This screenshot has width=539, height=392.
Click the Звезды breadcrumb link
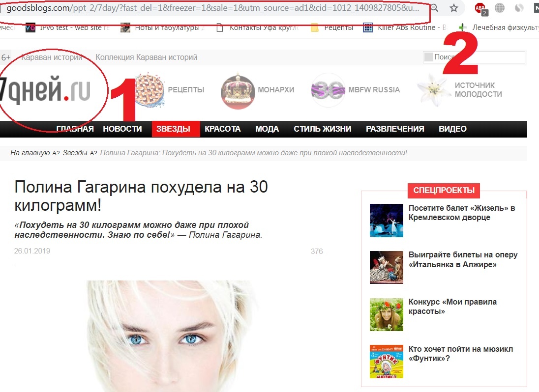point(75,153)
